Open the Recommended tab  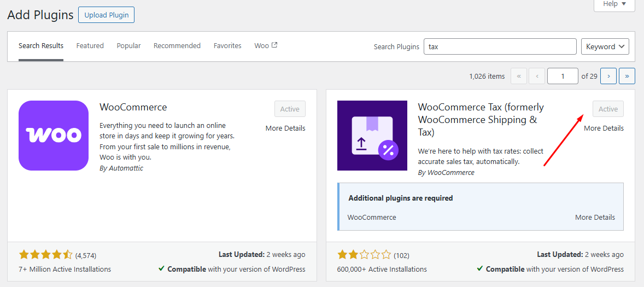(177, 45)
